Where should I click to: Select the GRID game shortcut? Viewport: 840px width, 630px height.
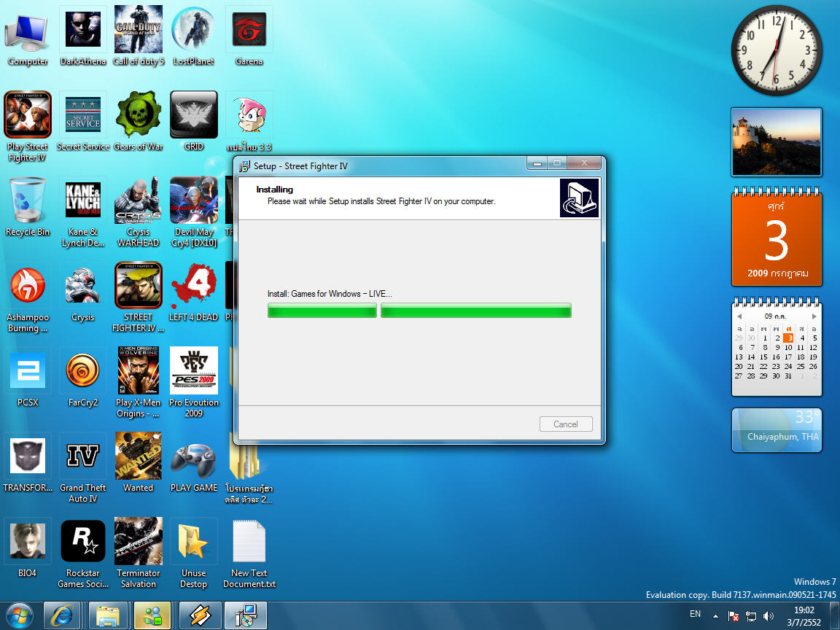[x=193, y=122]
